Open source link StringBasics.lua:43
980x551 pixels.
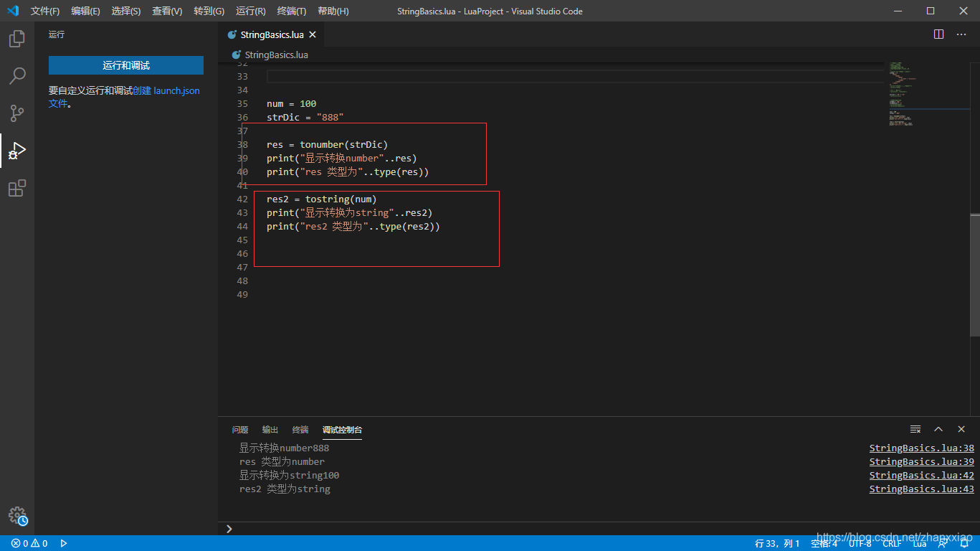click(x=922, y=489)
